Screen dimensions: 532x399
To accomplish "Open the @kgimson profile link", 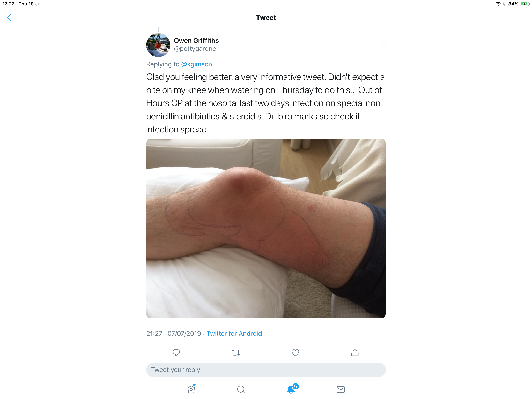I will coord(196,64).
